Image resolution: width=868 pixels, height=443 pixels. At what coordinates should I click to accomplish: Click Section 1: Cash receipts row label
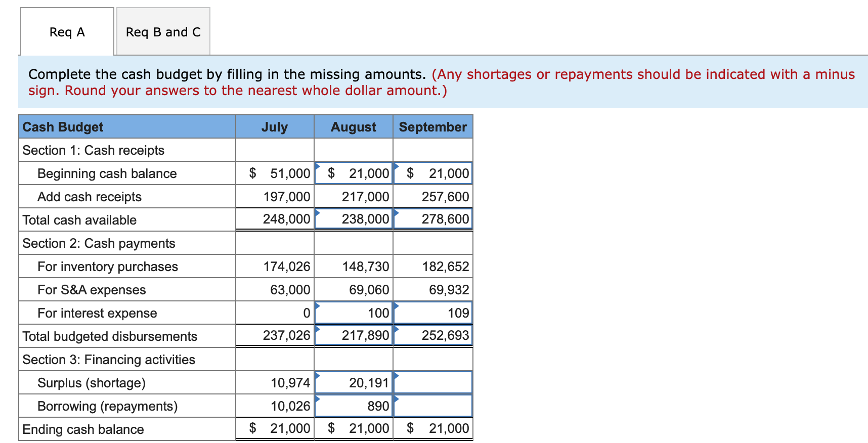[x=94, y=150]
